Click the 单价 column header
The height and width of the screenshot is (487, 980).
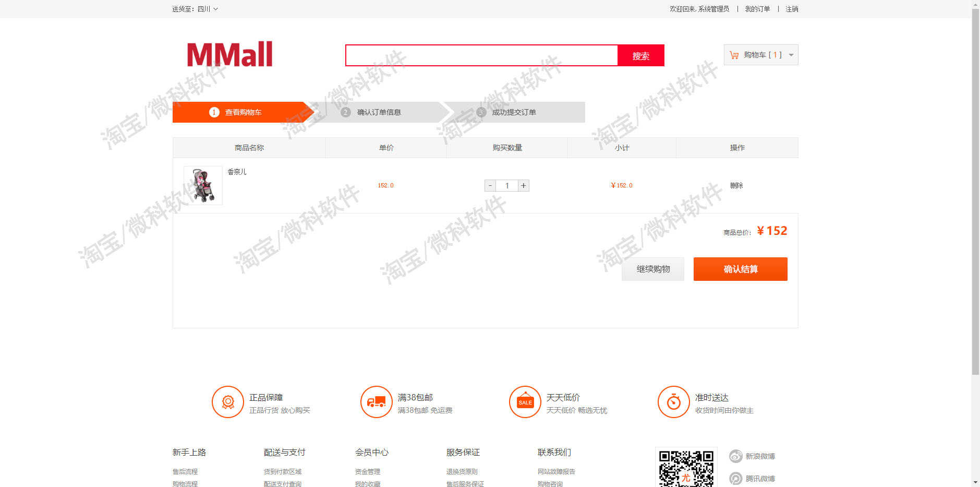pyautogui.click(x=386, y=148)
